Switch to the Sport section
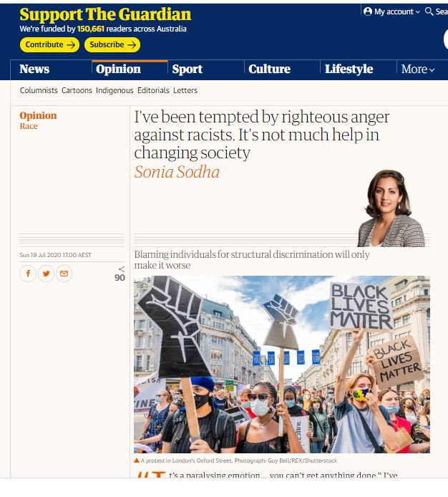The height and width of the screenshot is (497, 448). click(x=187, y=69)
